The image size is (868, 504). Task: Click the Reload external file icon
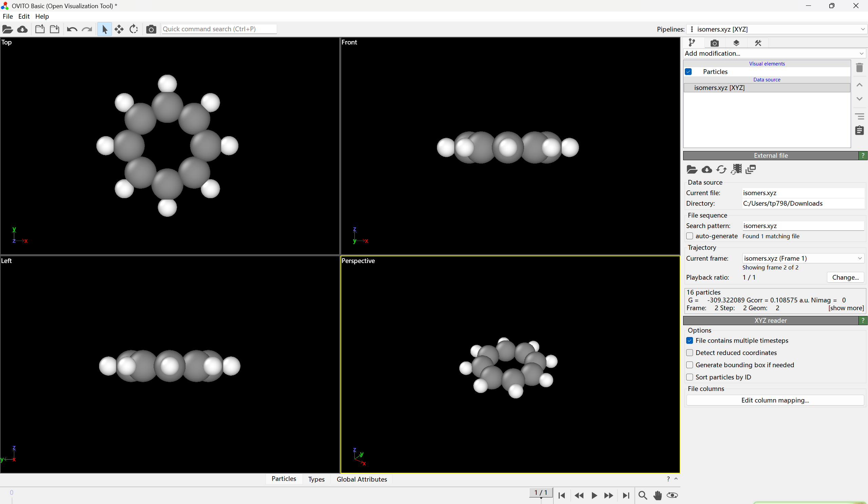click(x=721, y=169)
